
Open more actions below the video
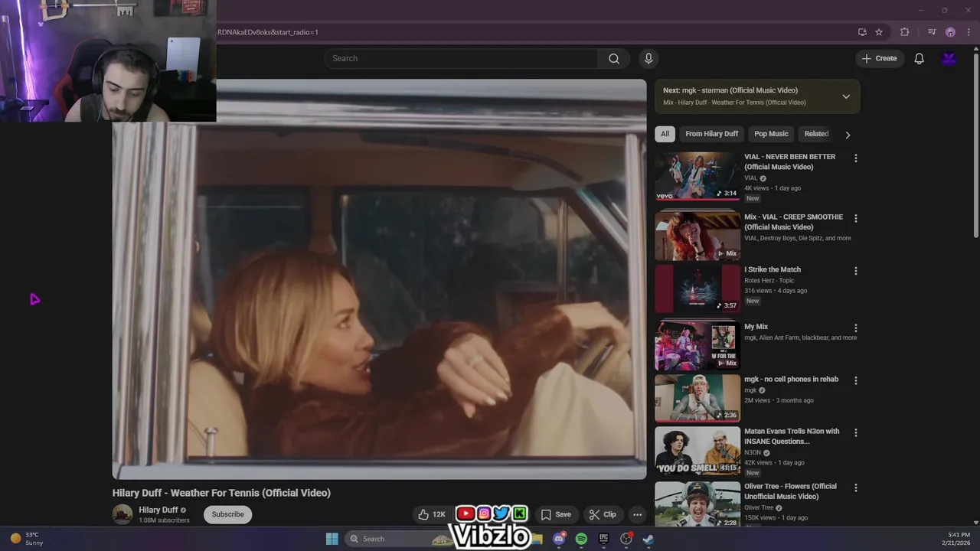tap(637, 514)
